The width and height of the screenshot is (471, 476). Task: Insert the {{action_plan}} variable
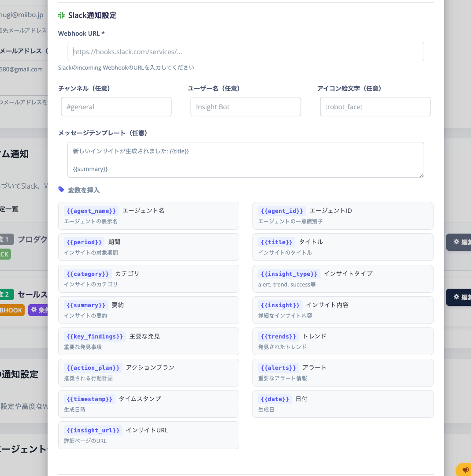[148, 372]
